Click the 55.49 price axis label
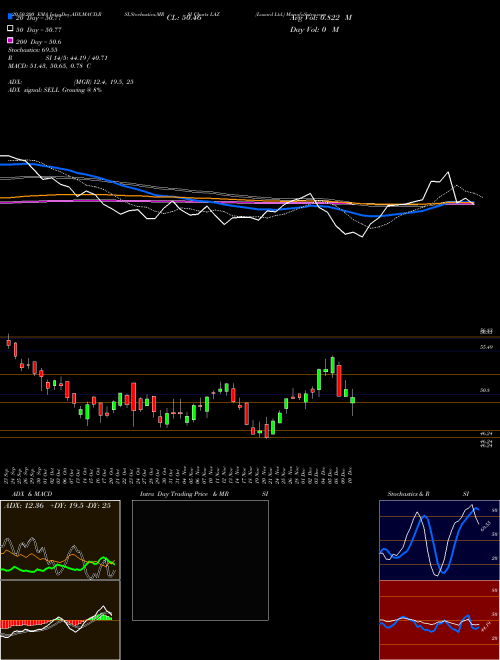500x660 pixels. [x=486, y=347]
